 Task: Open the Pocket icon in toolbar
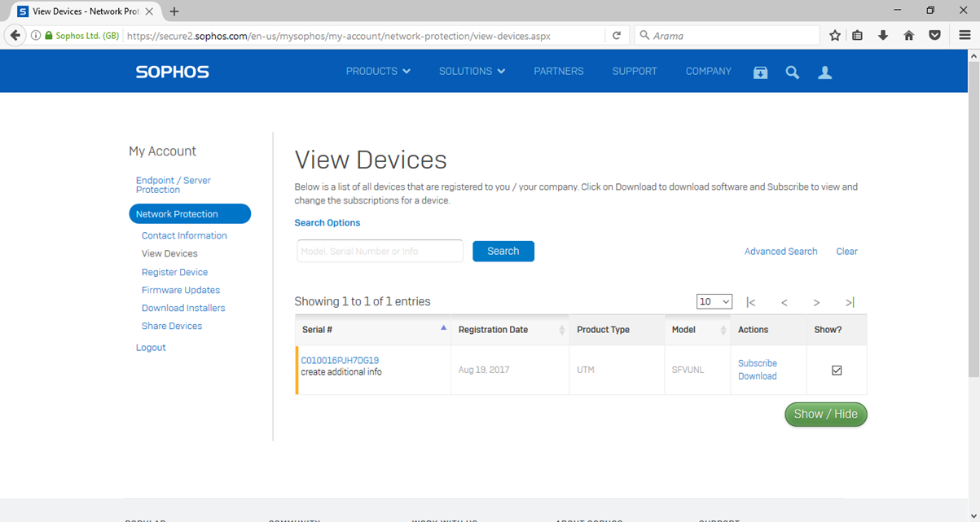(935, 36)
